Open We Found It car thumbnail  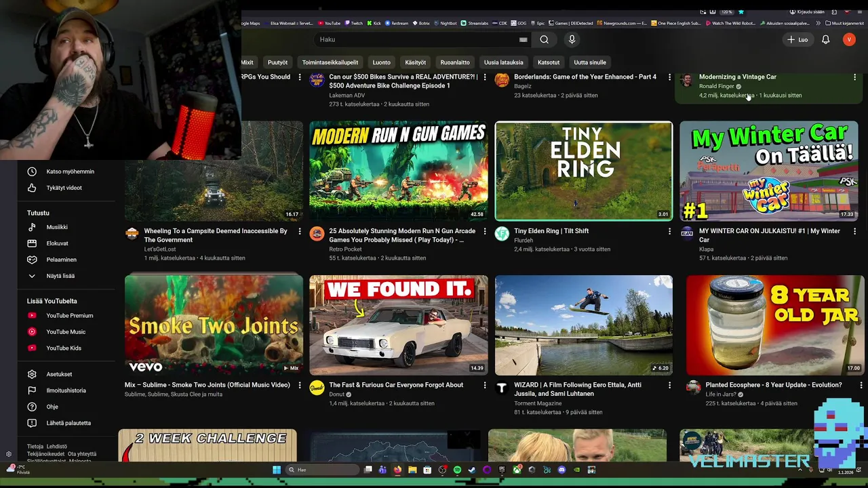coord(399,325)
